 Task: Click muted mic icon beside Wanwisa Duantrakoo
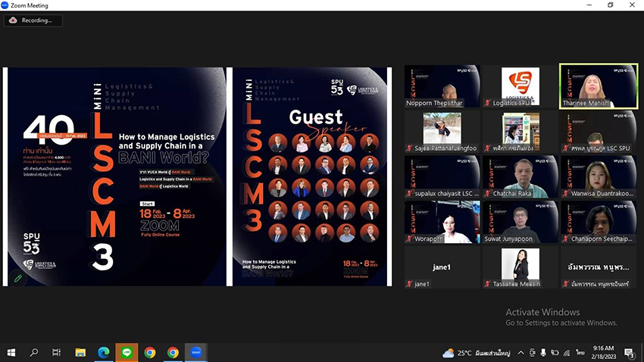pyautogui.click(x=565, y=193)
